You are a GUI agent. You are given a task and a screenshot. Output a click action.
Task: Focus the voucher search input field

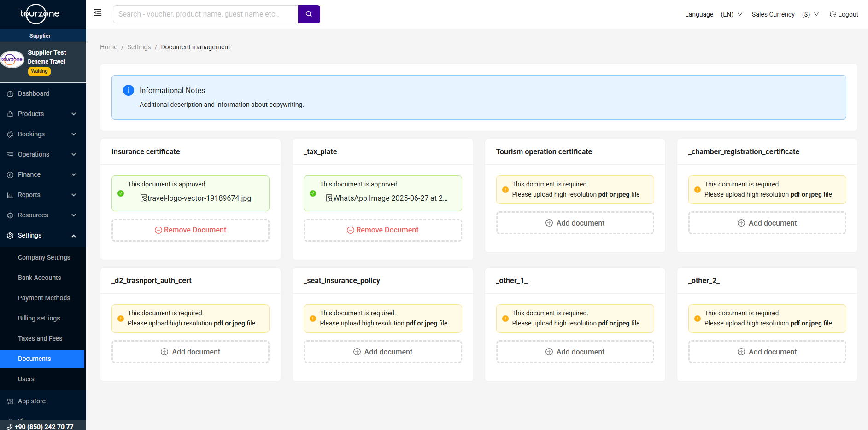[205, 14]
